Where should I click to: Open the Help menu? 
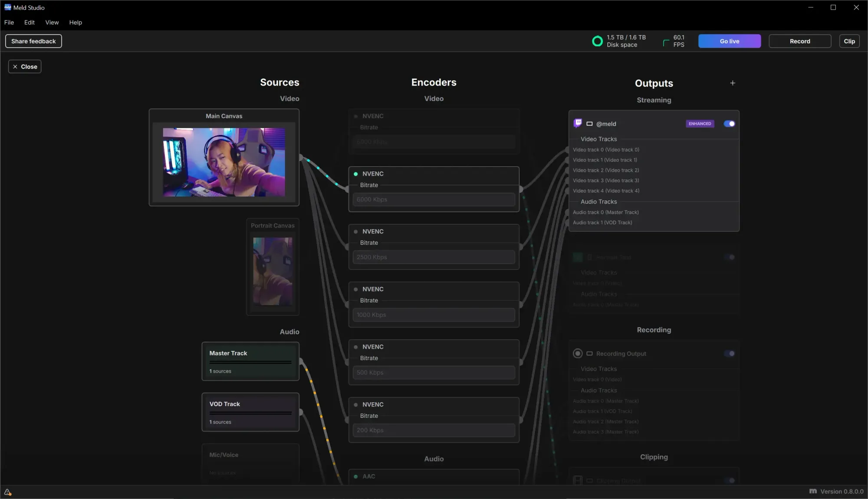coord(76,23)
